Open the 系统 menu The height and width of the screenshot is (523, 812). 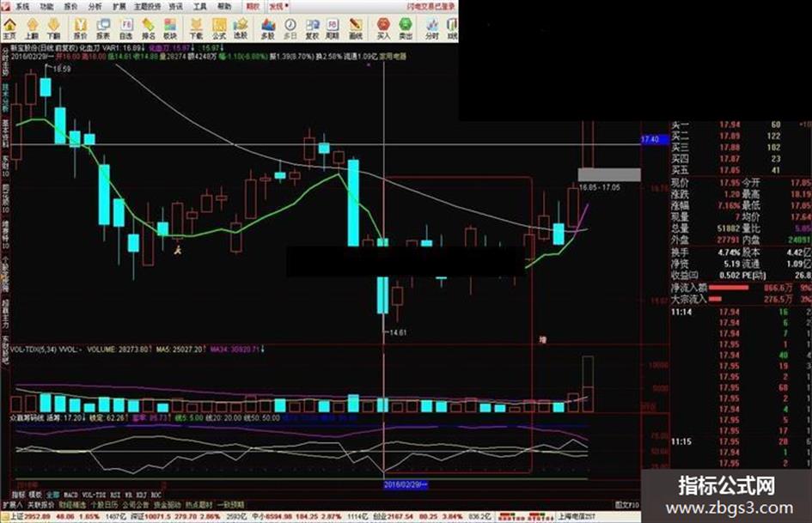tap(21, 7)
